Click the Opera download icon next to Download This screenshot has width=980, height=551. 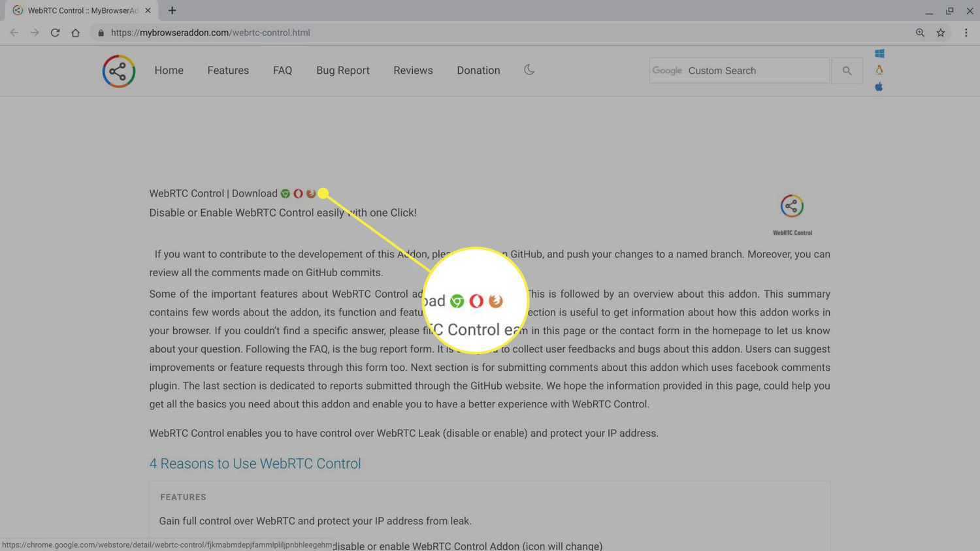click(298, 194)
